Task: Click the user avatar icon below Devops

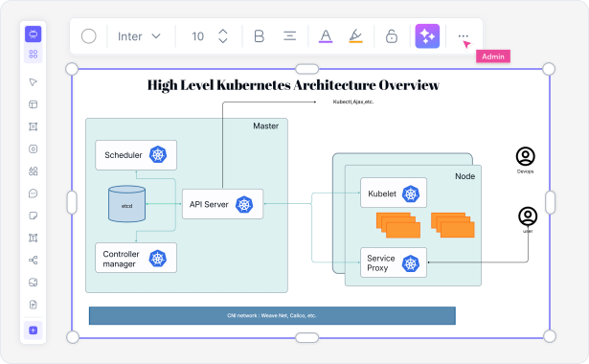Action: [528, 216]
